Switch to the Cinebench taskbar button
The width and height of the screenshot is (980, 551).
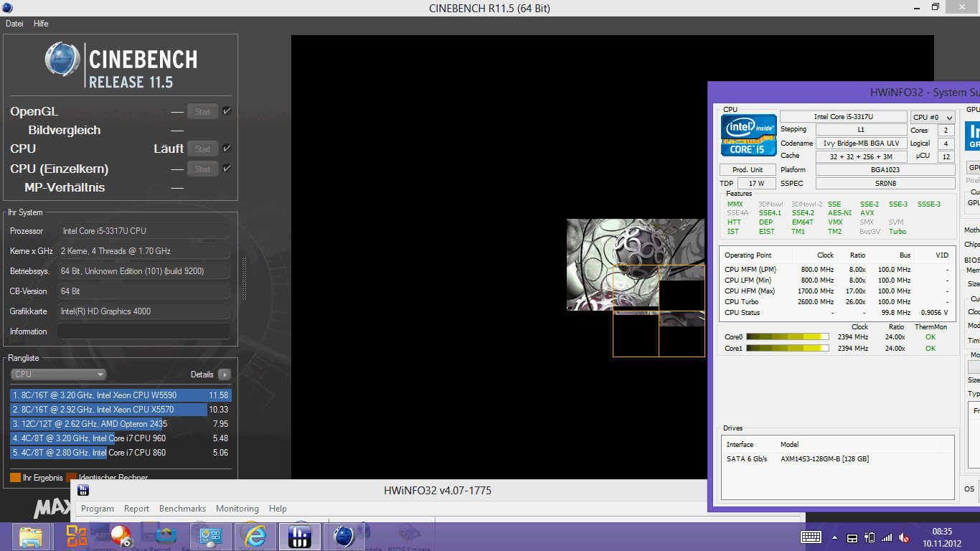[x=344, y=537]
